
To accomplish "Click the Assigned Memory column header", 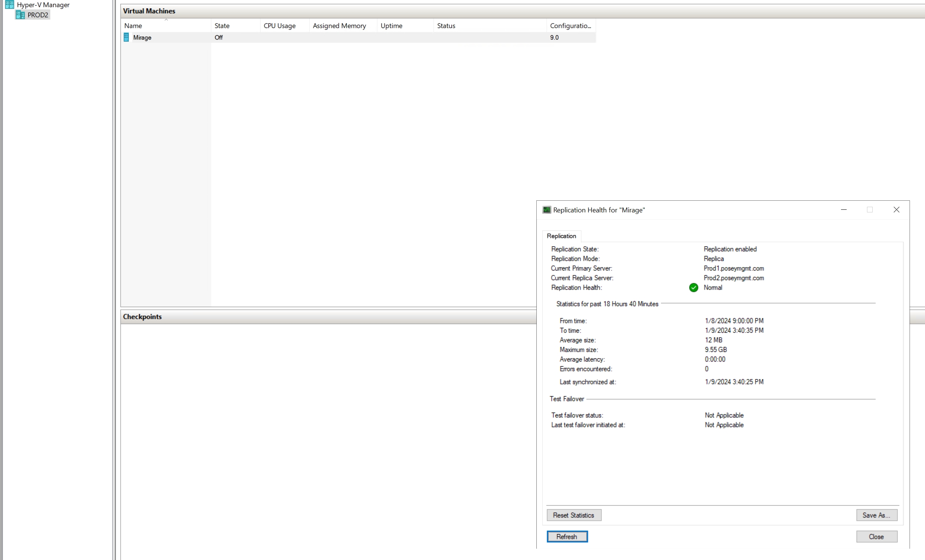I will tap(339, 26).
